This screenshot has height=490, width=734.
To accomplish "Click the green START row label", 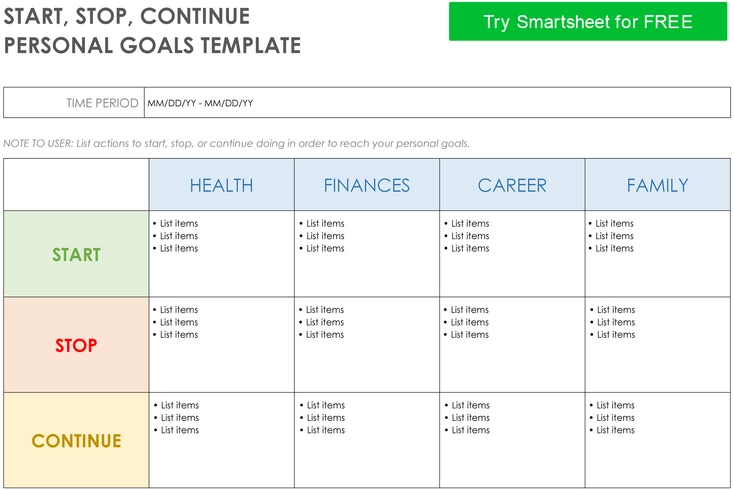I will coord(76,254).
